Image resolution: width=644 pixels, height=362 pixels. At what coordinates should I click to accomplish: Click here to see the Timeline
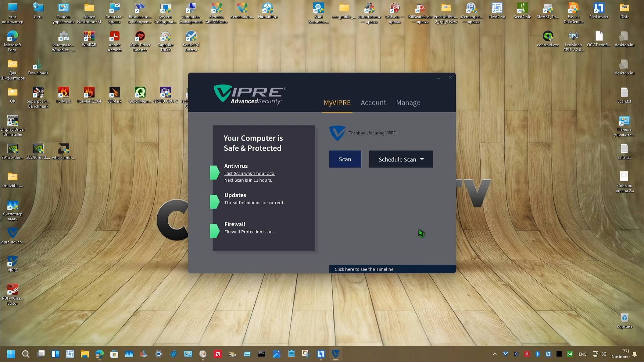pyautogui.click(x=364, y=269)
